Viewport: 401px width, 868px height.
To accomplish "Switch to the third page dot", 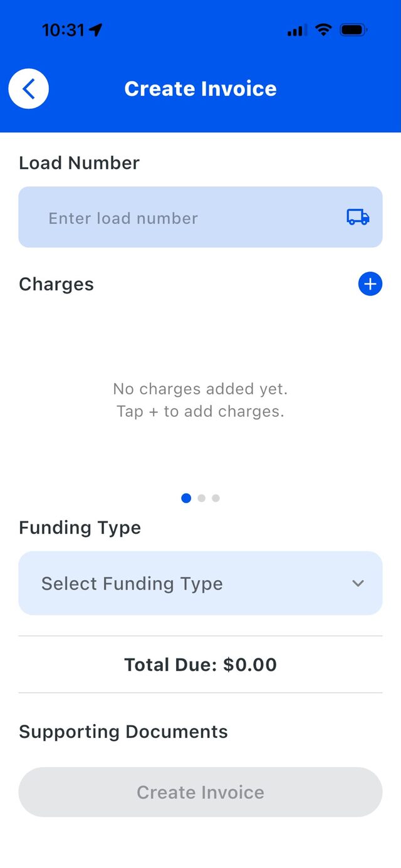I will 216,498.
